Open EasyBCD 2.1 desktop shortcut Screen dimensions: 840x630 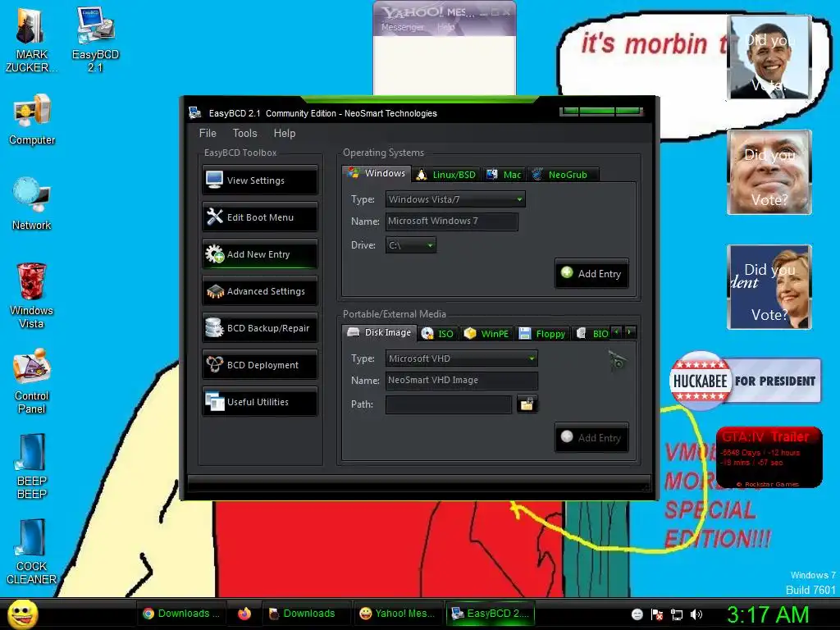click(95, 40)
